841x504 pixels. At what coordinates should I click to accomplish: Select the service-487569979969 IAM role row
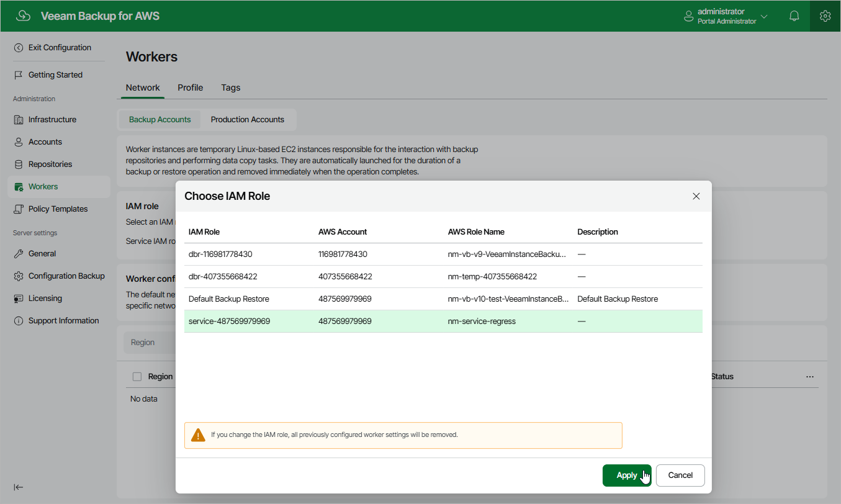click(x=443, y=322)
